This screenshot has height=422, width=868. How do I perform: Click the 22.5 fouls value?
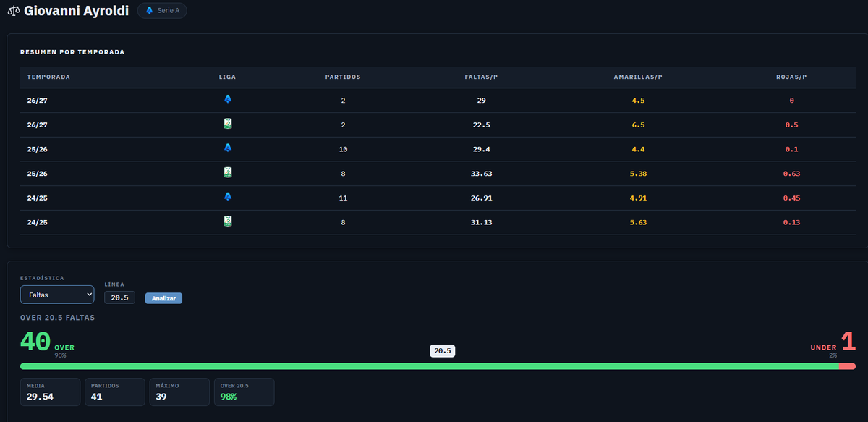point(481,125)
